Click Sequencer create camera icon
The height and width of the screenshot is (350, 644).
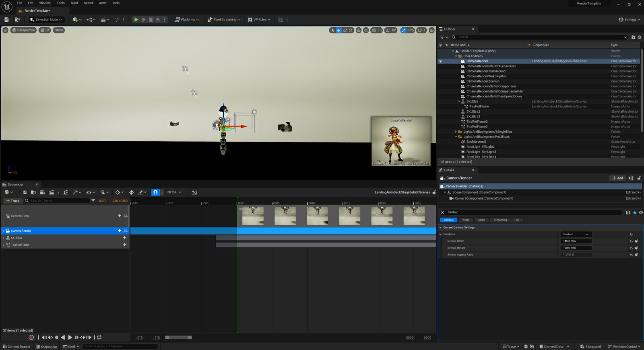pos(42,192)
